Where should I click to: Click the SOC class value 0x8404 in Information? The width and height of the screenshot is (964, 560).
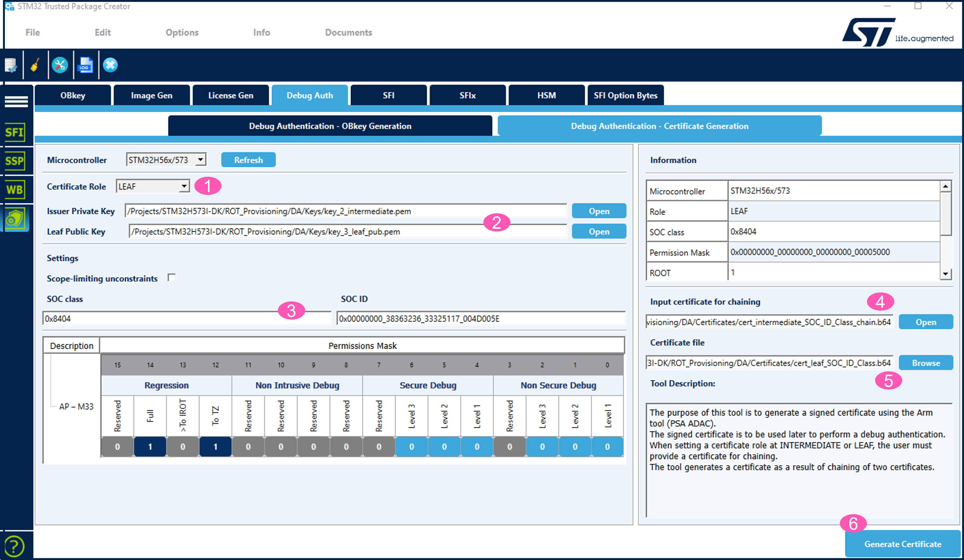[x=743, y=231]
